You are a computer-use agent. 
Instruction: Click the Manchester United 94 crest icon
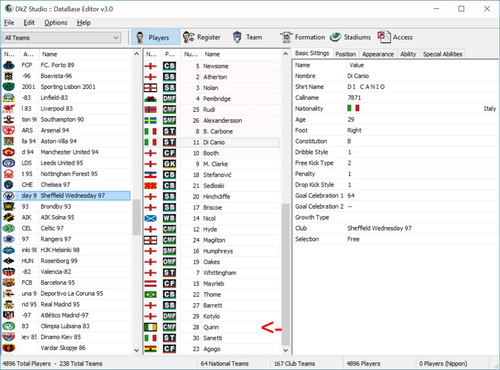(9, 152)
